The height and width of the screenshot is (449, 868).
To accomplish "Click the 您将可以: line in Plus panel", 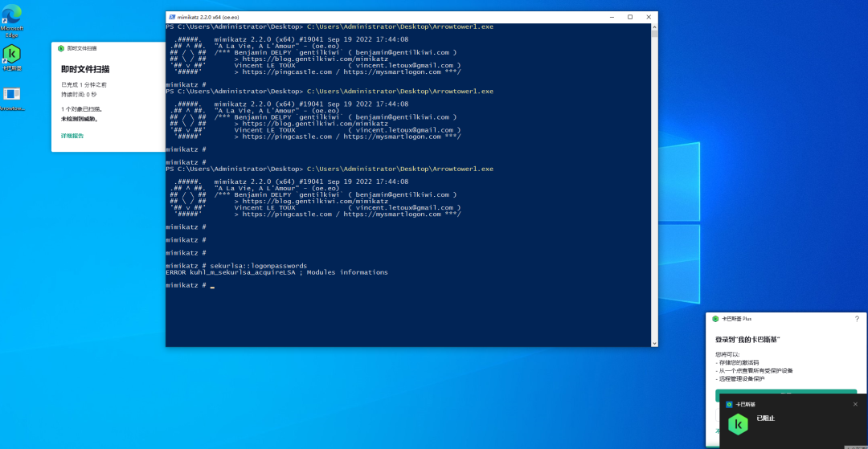I will 727,354.
